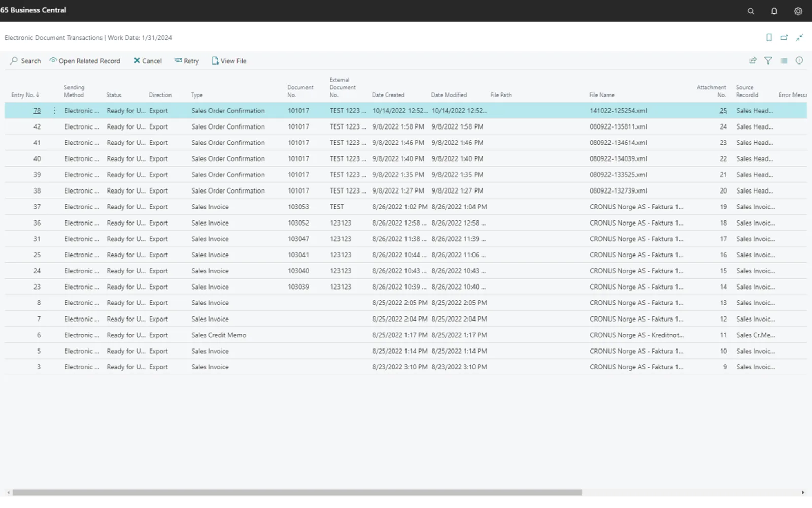This screenshot has height=508, width=812.
Task: Open entry number 78 link
Action: (37, 110)
